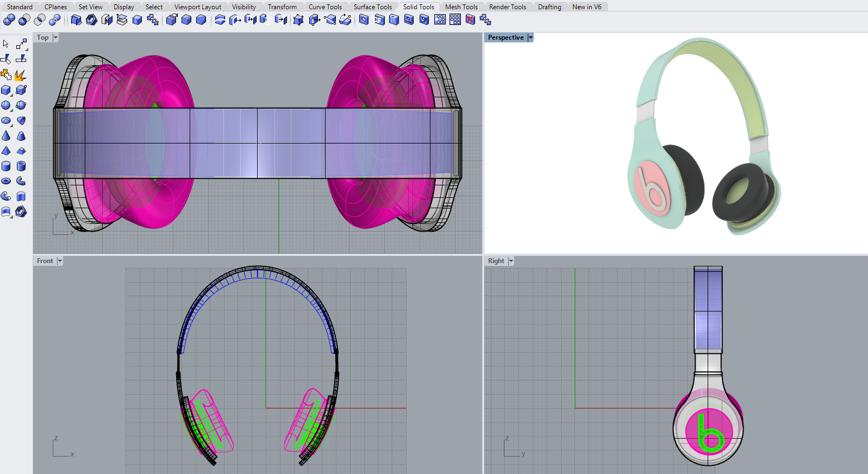This screenshot has height=474, width=868.
Task: Switch to the Select tab
Action: [154, 7]
